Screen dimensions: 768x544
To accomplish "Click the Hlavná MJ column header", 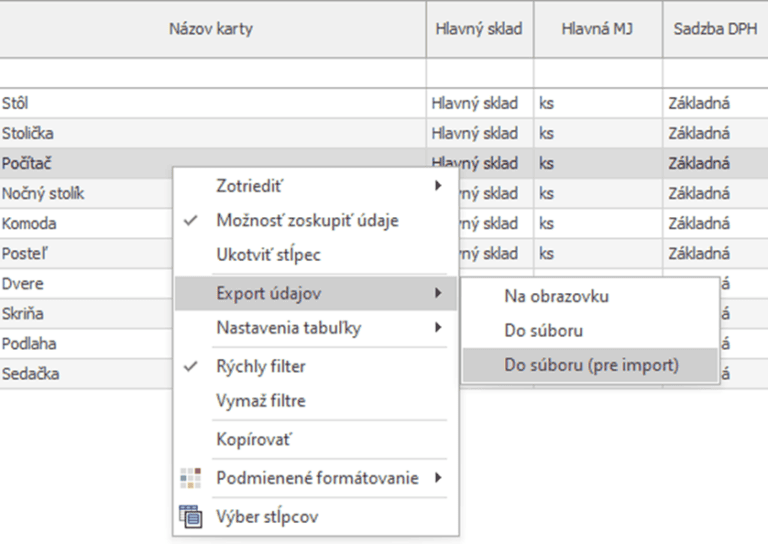I will (x=597, y=29).
